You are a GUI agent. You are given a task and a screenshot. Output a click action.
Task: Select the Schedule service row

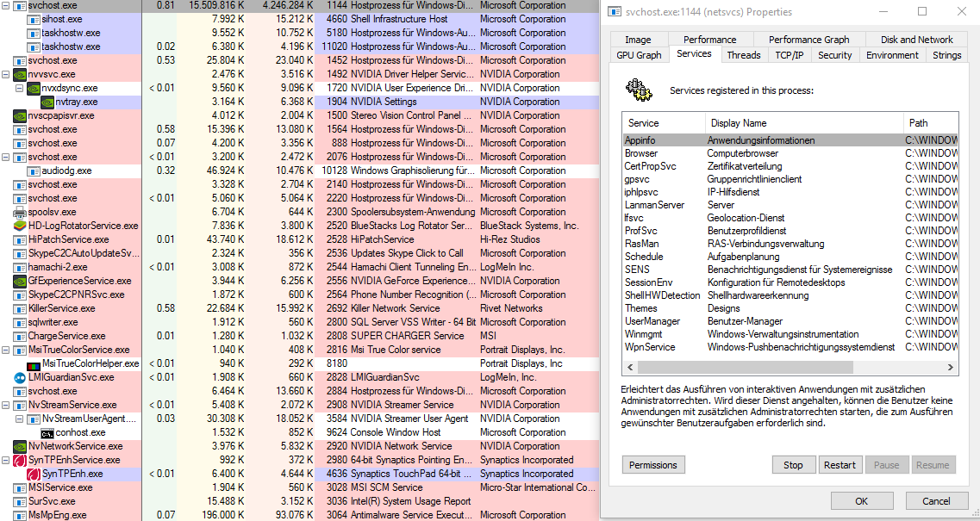click(x=790, y=257)
